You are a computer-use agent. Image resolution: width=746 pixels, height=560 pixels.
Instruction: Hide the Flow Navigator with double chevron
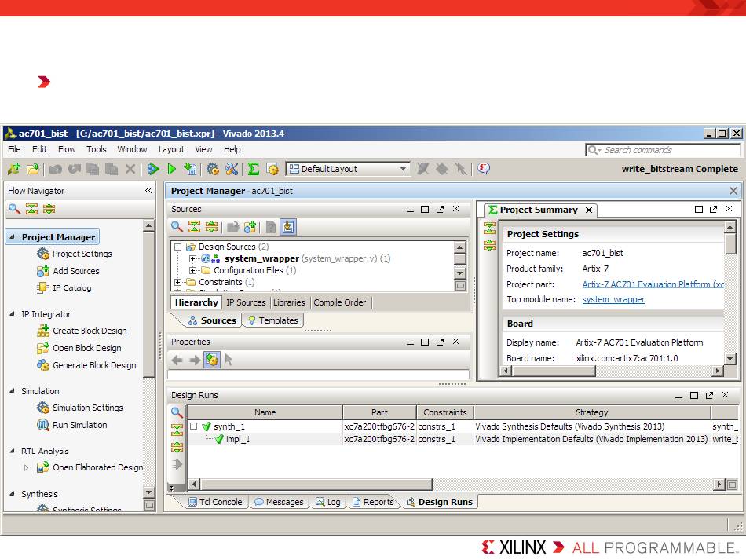[148, 190]
